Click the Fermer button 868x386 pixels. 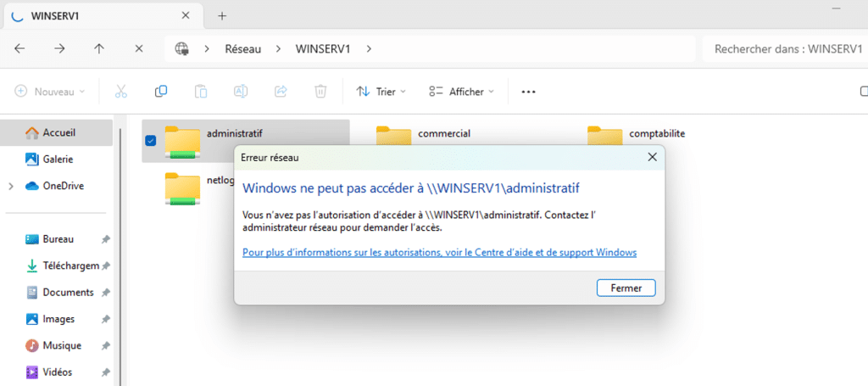(626, 288)
